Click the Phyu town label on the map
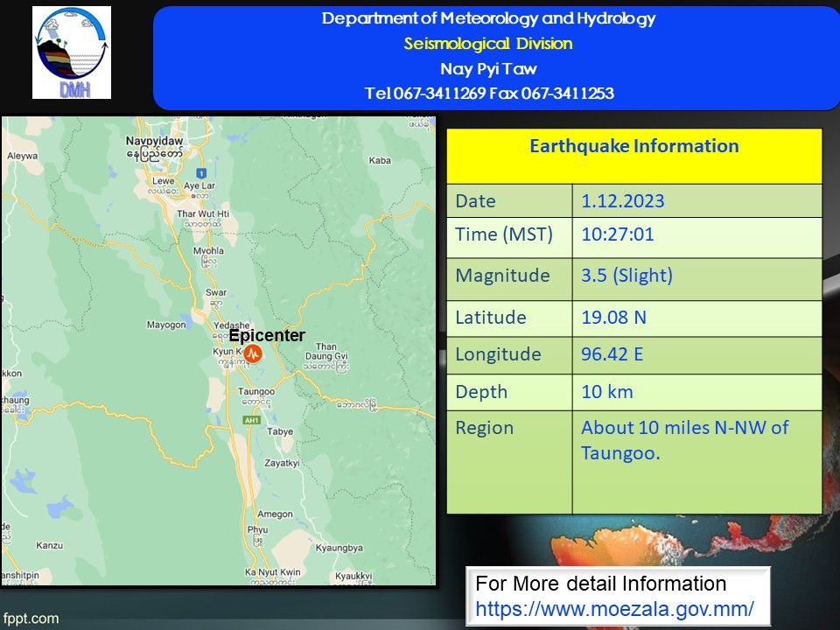This screenshot has height=630, width=840. point(257,529)
